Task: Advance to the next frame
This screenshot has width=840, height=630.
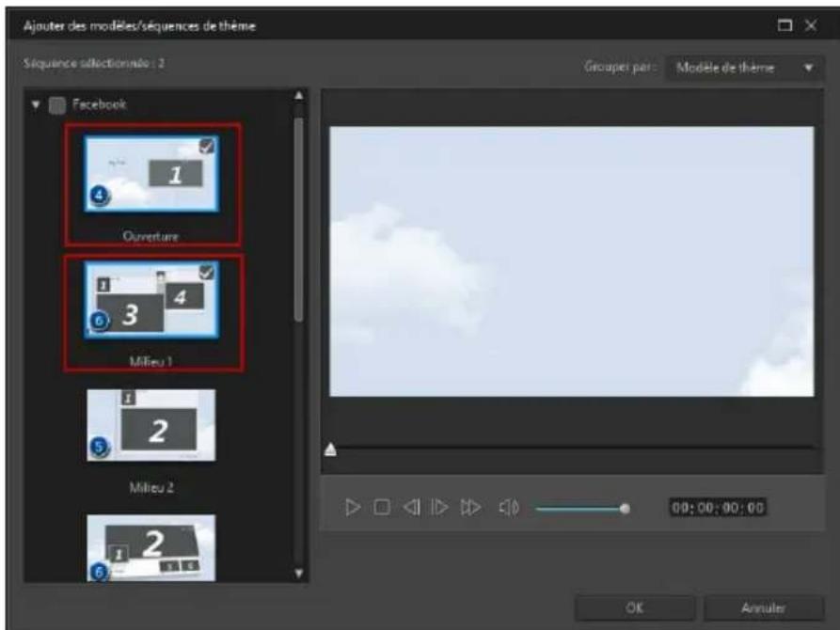Action: tap(438, 508)
